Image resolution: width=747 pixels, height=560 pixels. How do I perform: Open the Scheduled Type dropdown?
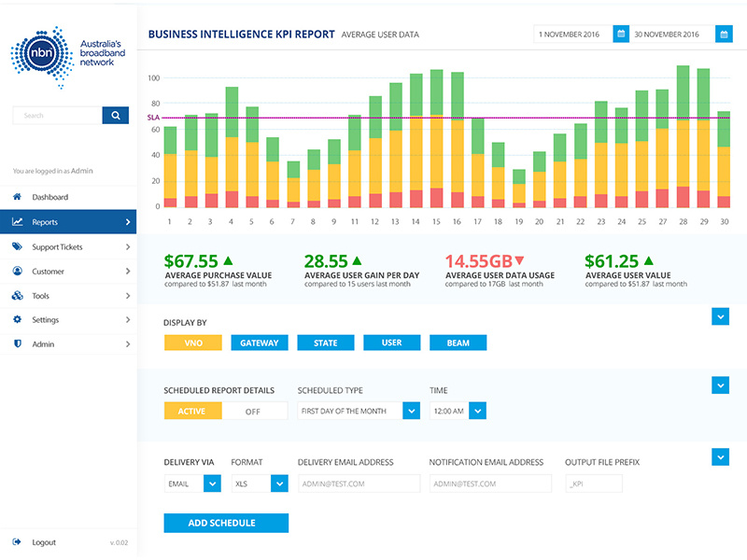(x=411, y=411)
